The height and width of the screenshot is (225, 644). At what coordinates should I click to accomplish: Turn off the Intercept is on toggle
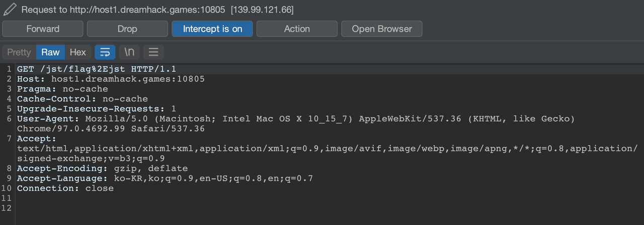click(212, 29)
